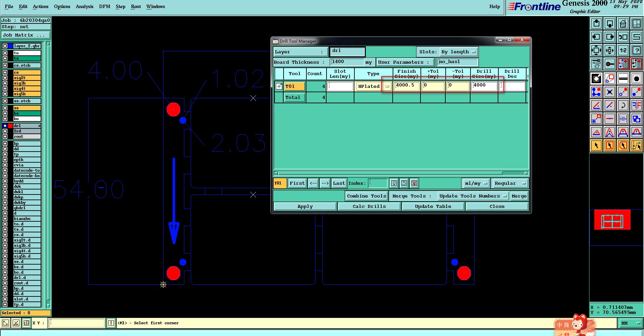Toggle the rout layer checkbox
The image size is (644, 336).
pyautogui.click(x=5, y=136)
